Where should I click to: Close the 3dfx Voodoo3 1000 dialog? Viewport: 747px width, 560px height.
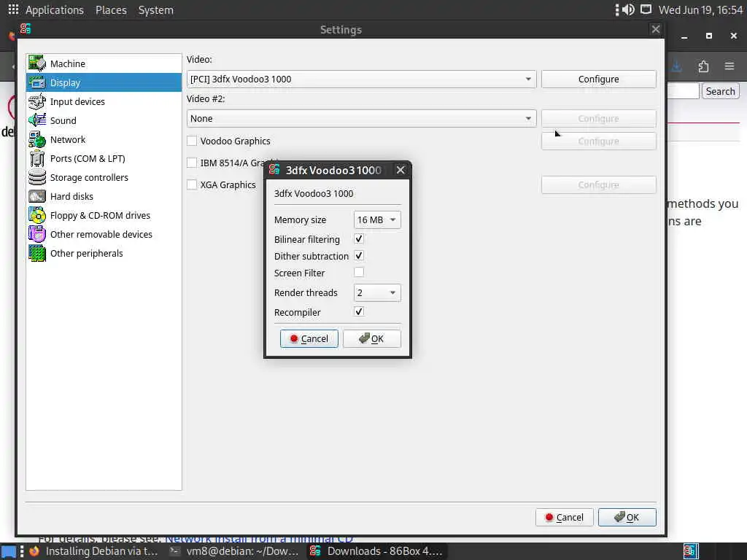point(400,170)
